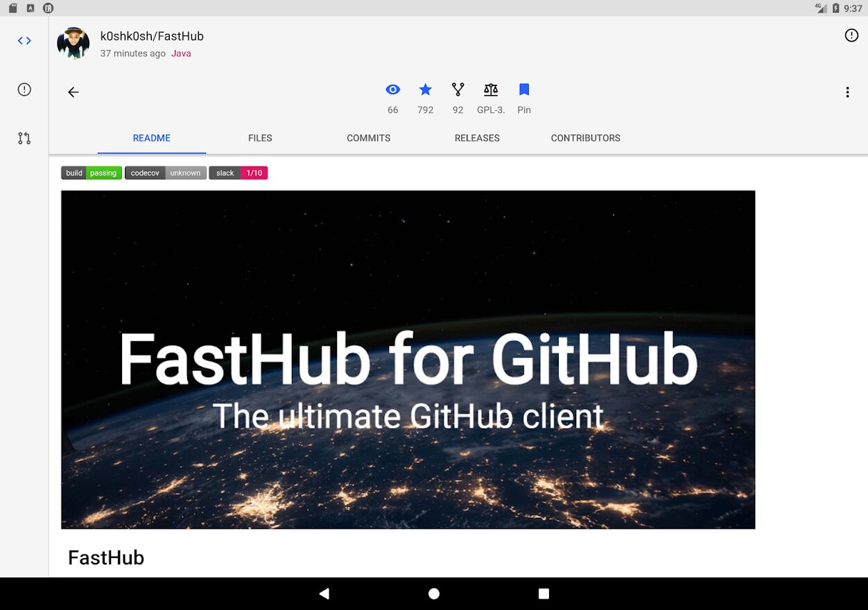
Task: Tap the 37 minutes ago timestamp
Action: point(133,53)
